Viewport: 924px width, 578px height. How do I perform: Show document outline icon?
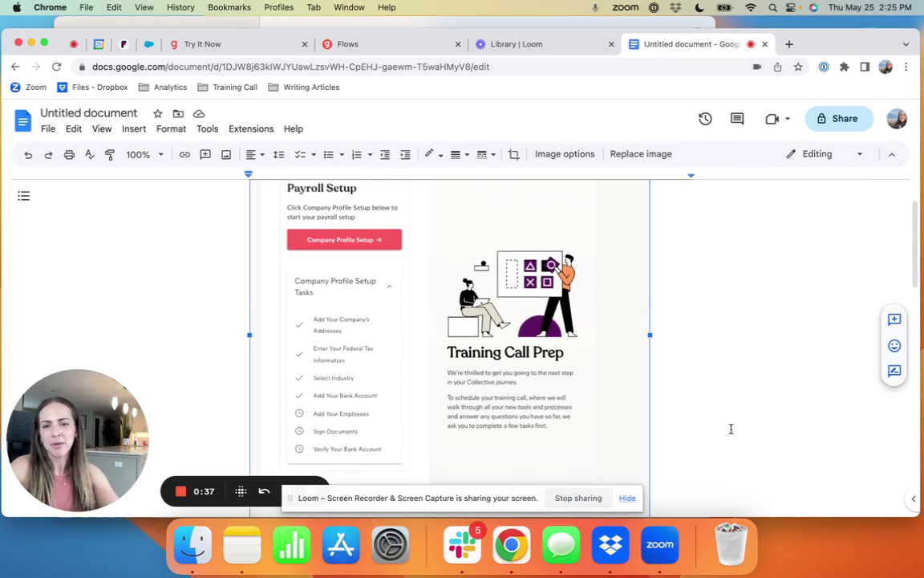coord(23,196)
